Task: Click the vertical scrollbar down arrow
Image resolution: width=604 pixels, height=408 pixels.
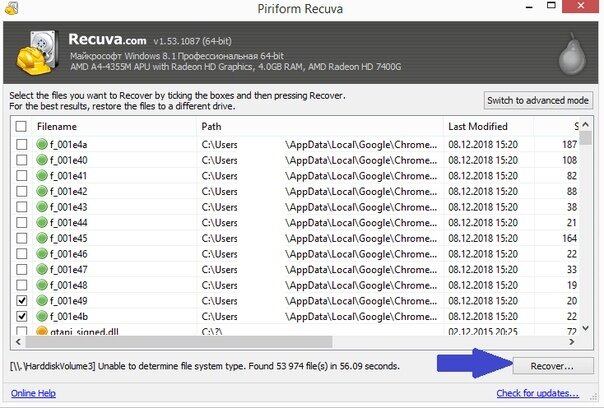Action: coord(586,328)
